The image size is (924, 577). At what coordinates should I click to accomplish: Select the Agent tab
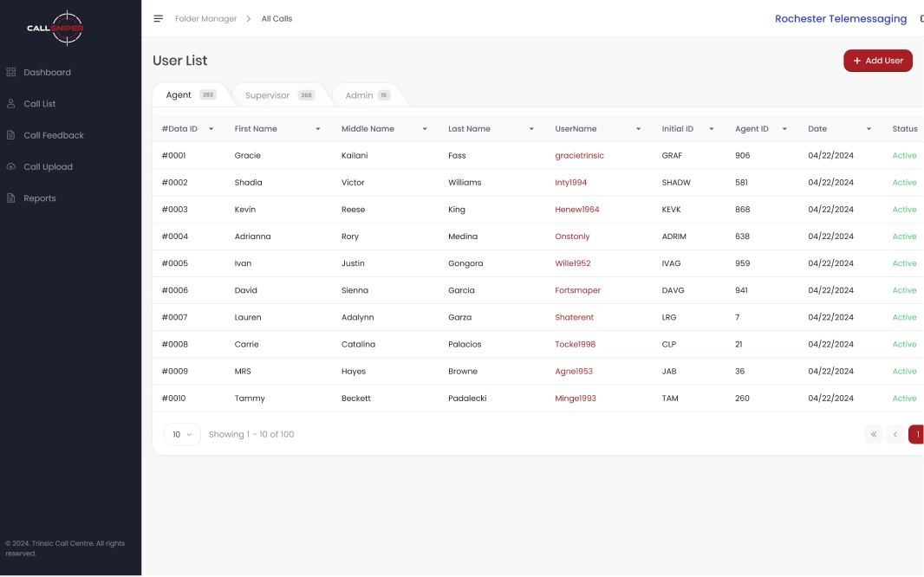click(x=190, y=95)
